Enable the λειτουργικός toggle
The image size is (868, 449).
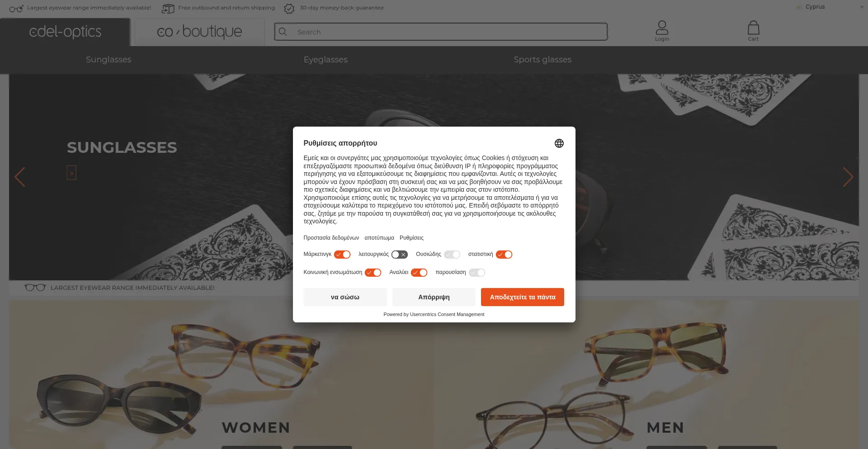[400, 255]
